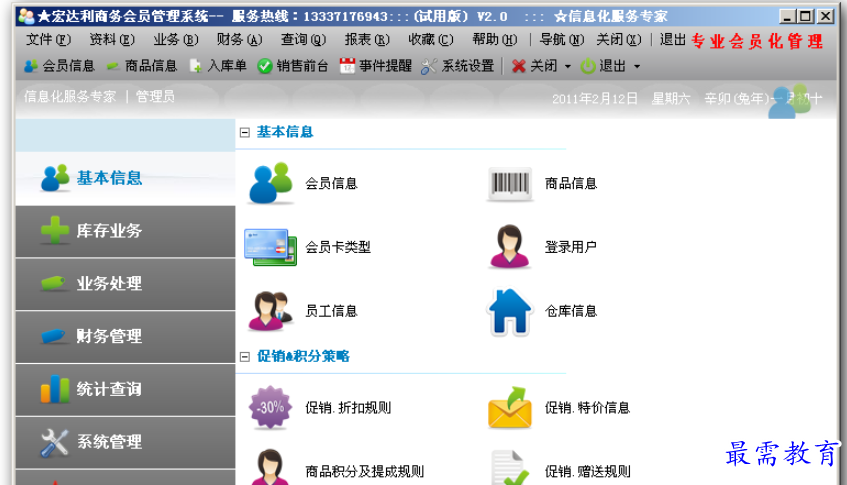
Task: Click 退出 in the menu bar
Action: pyautogui.click(x=673, y=39)
